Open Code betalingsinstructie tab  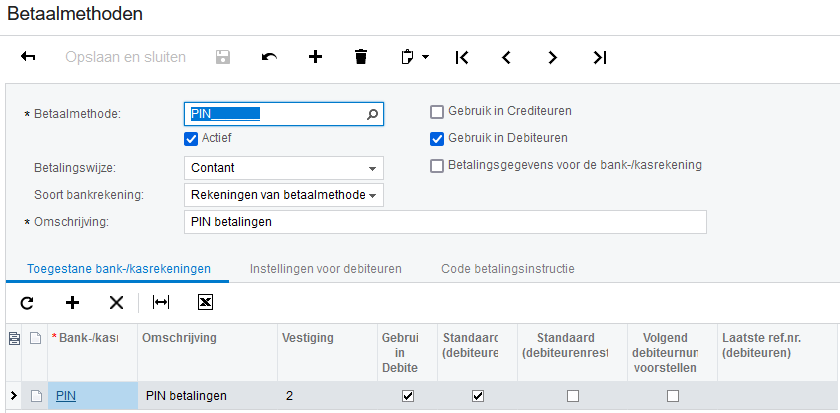pyautogui.click(x=507, y=269)
